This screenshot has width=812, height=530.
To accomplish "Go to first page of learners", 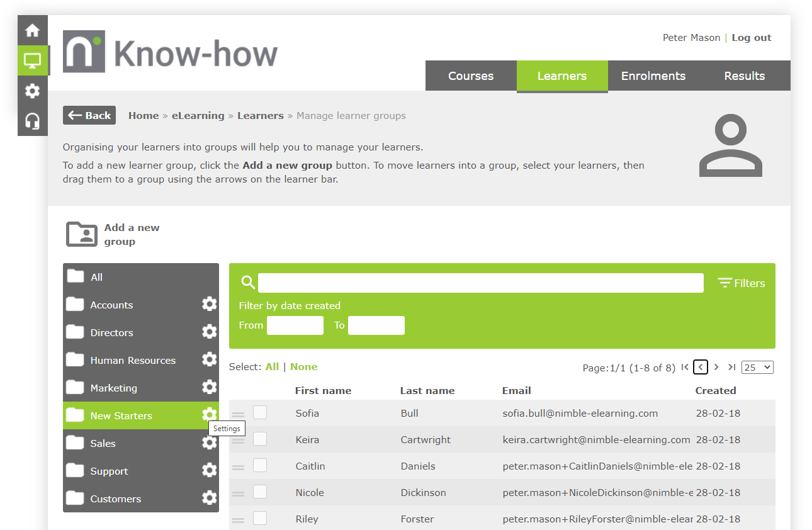I will (685, 367).
